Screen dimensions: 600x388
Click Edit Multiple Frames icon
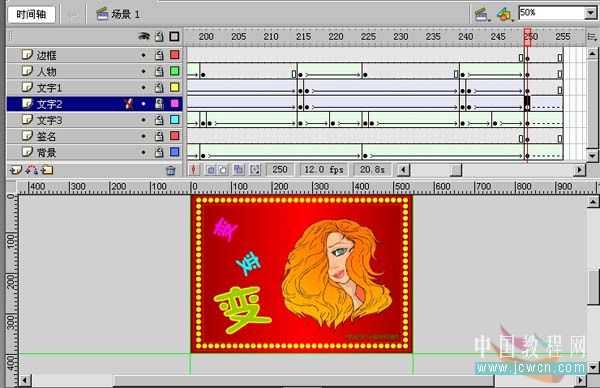[238, 170]
